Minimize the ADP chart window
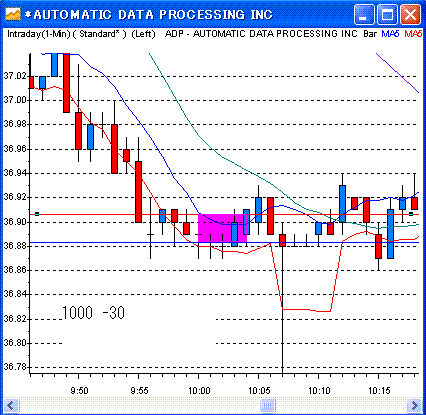The height and width of the screenshot is (415, 426). coord(364,15)
